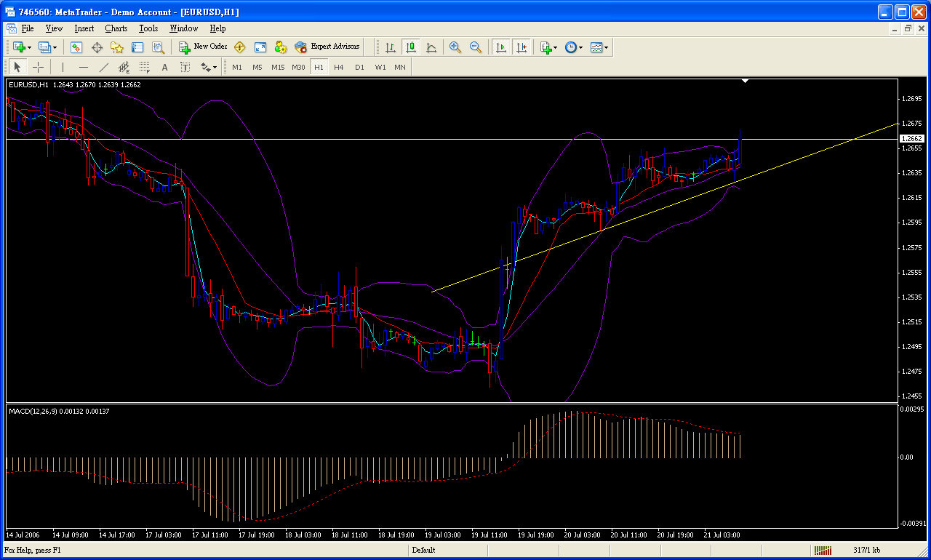Open the Insert menu
Screen dimensions: 931x560
click(x=84, y=28)
